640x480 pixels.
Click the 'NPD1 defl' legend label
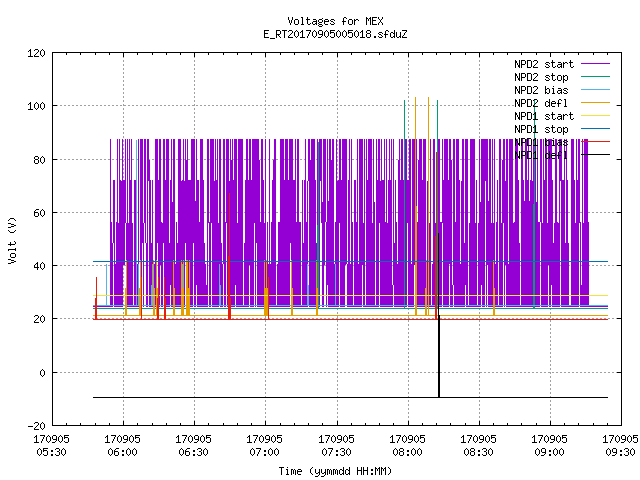541,156
